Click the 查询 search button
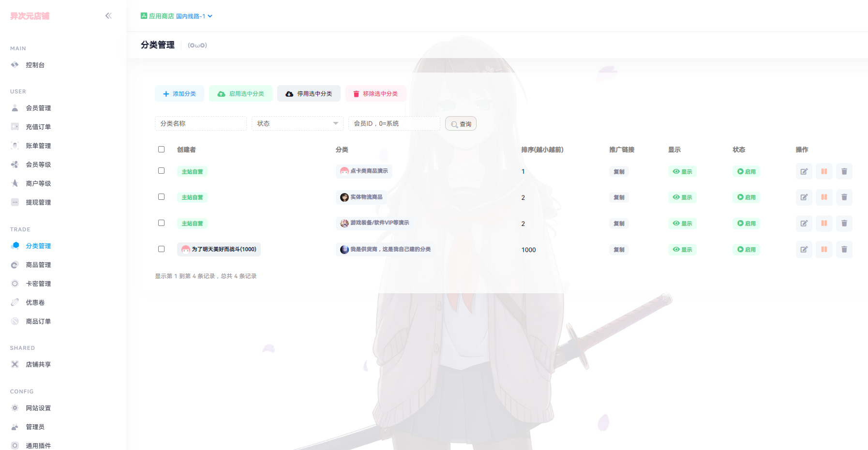Viewport: 868px width, 450px height. coord(461,124)
